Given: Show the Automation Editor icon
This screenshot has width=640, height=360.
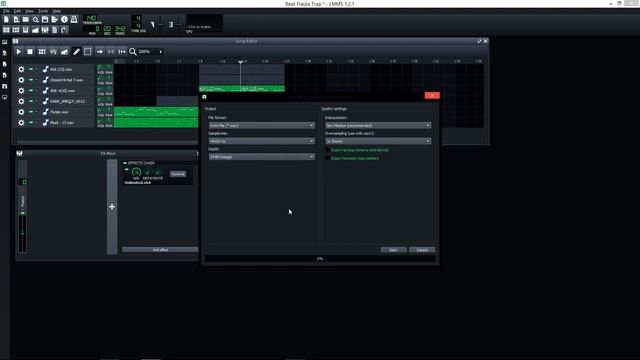Looking at the screenshot, I should (36, 30).
